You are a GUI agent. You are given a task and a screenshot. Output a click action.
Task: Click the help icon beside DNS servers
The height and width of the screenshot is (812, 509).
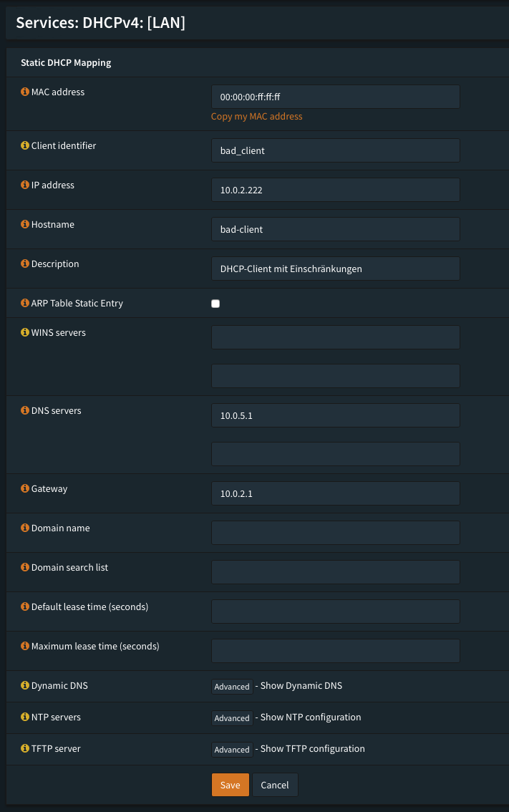pyautogui.click(x=25, y=411)
